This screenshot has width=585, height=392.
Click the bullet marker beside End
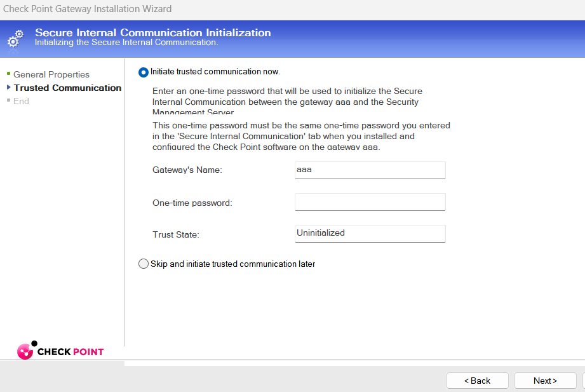[8, 101]
